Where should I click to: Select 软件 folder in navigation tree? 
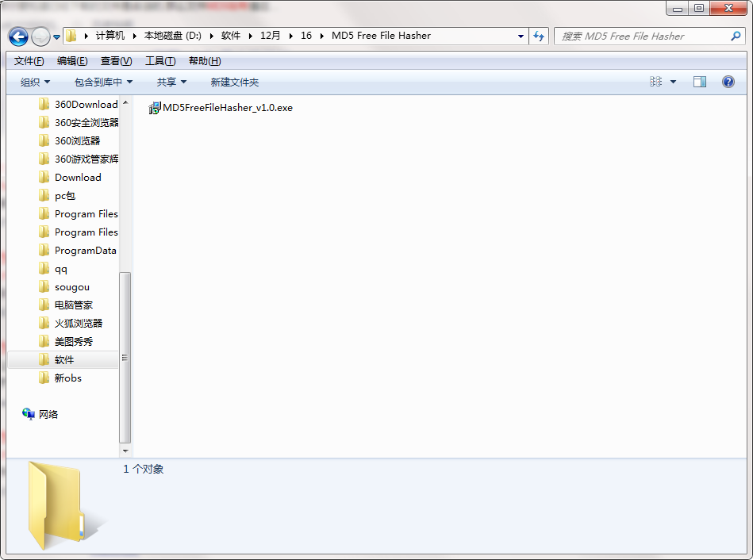pyautogui.click(x=63, y=360)
